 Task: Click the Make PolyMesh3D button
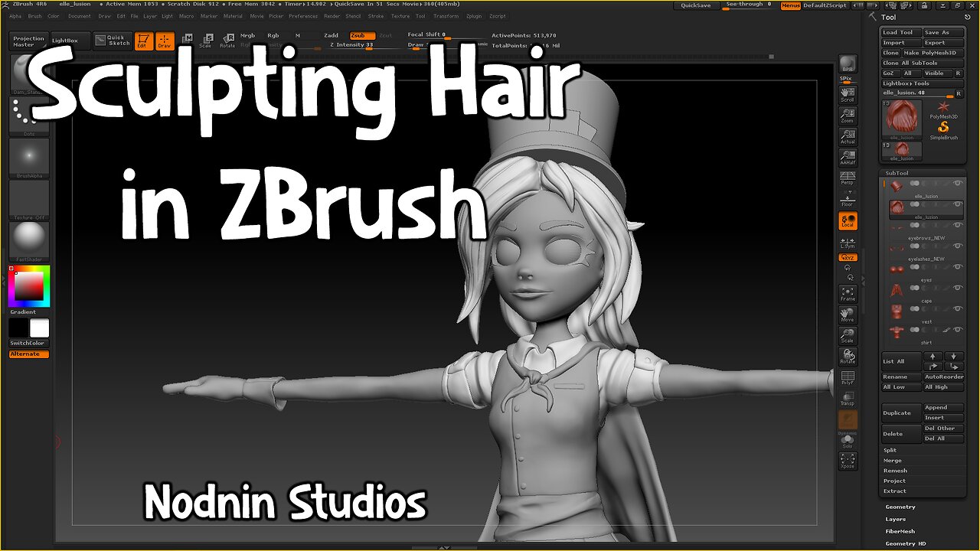[x=933, y=53]
